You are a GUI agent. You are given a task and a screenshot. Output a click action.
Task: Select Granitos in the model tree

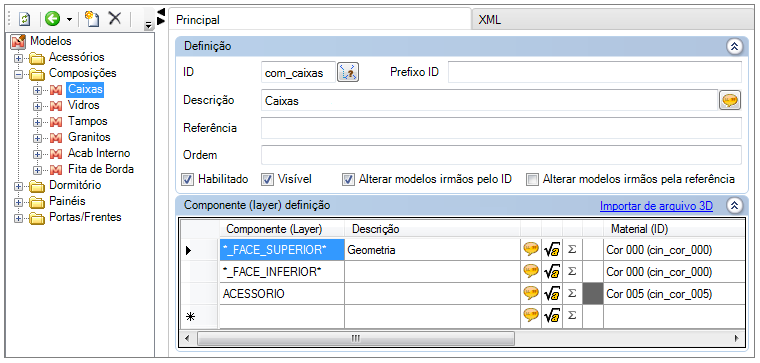tap(89, 137)
